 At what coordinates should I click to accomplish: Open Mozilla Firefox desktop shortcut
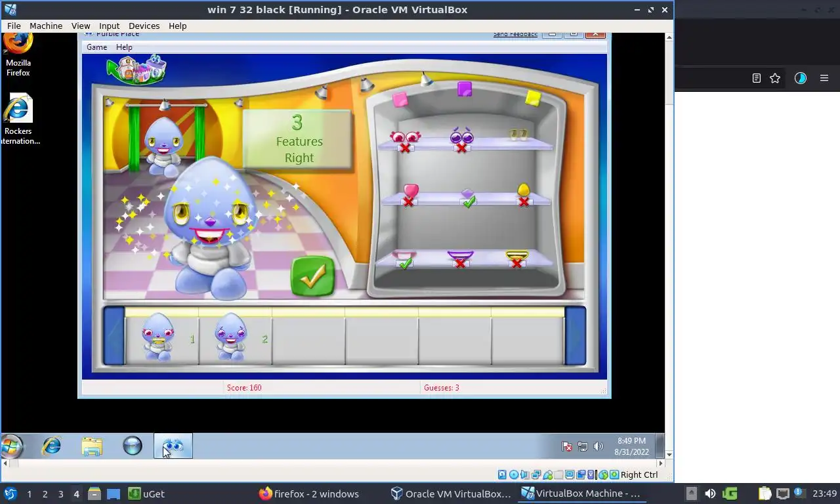coord(18,54)
